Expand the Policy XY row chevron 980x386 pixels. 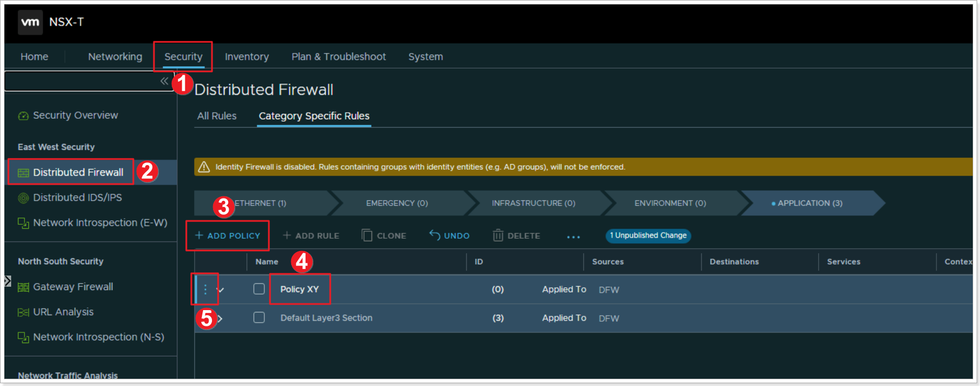click(x=221, y=289)
